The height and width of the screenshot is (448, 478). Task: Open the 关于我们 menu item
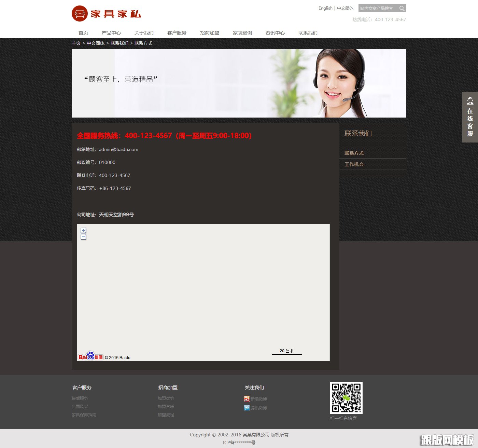[144, 33]
